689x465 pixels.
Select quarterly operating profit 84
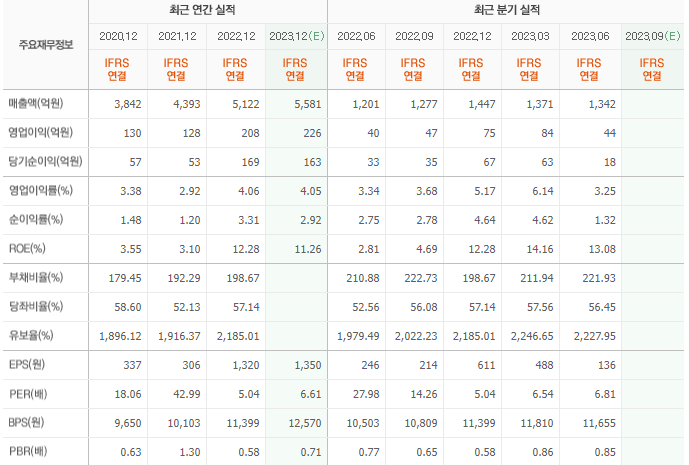pyautogui.click(x=547, y=133)
